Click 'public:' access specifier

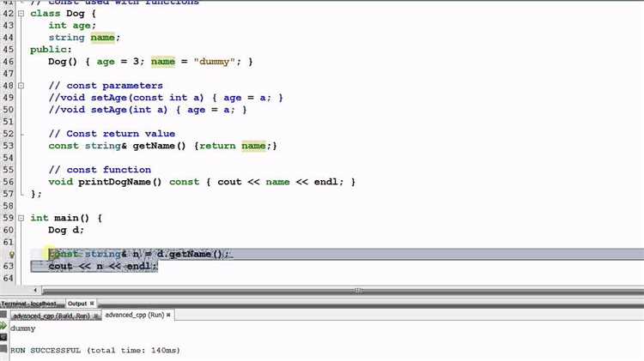click(51, 50)
